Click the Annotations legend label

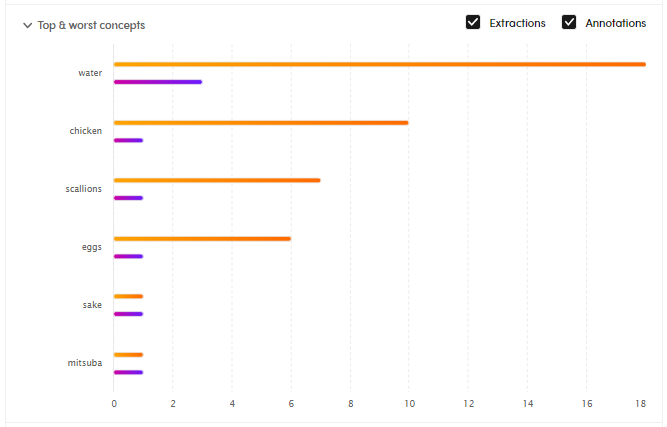615,23
